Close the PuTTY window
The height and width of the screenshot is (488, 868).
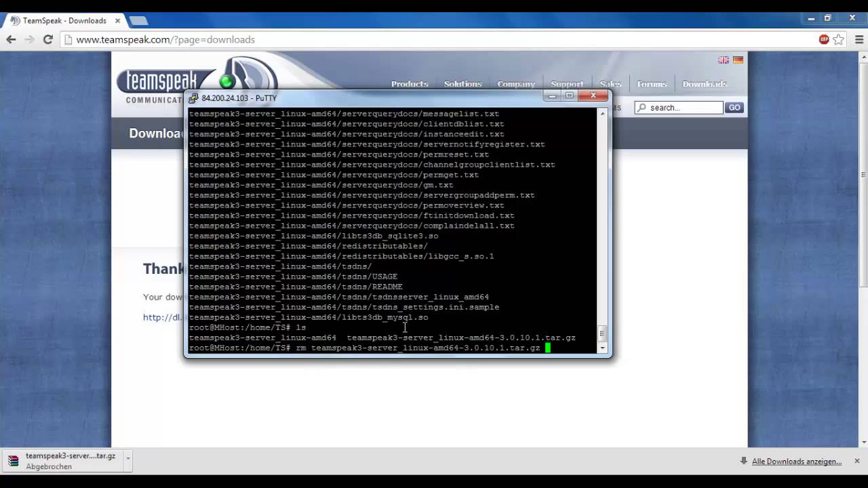pos(593,96)
